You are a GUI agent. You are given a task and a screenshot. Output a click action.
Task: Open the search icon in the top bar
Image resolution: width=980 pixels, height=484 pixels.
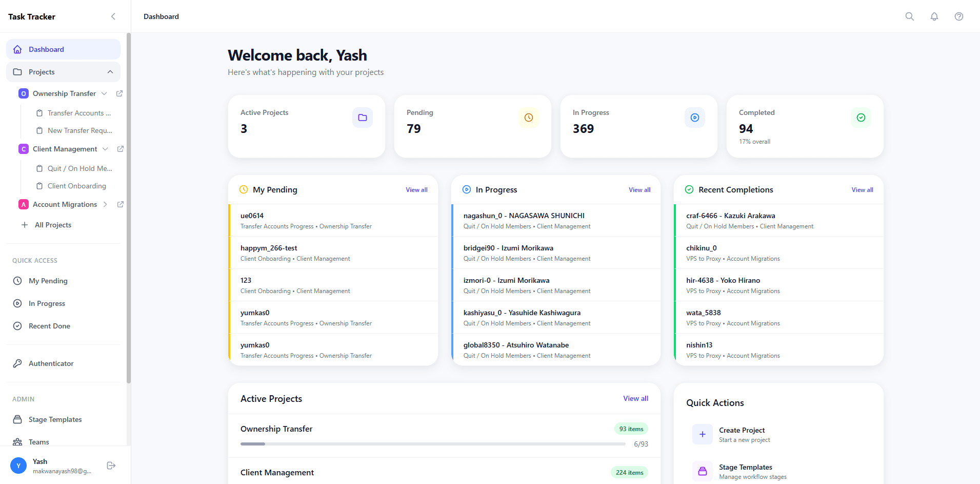click(909, 16)
